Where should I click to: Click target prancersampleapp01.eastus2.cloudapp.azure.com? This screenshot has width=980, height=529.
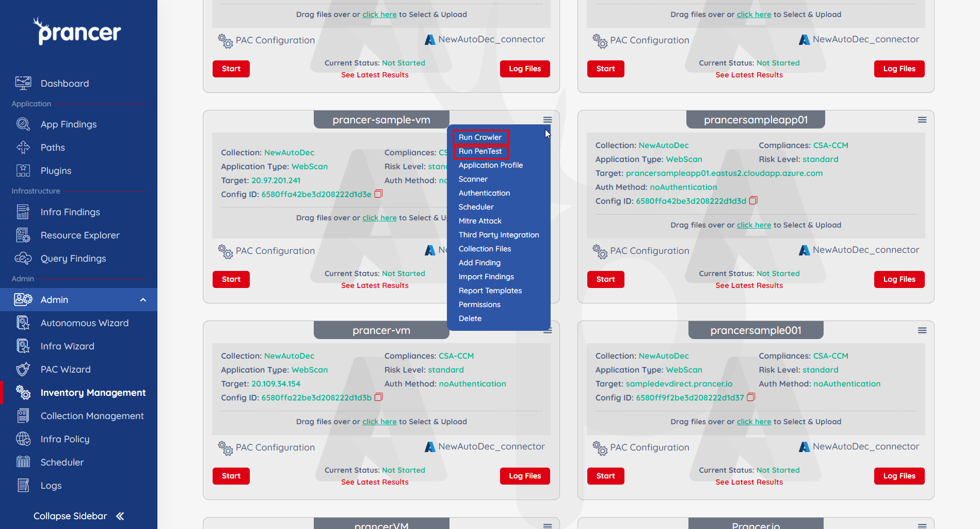(725, 173)
